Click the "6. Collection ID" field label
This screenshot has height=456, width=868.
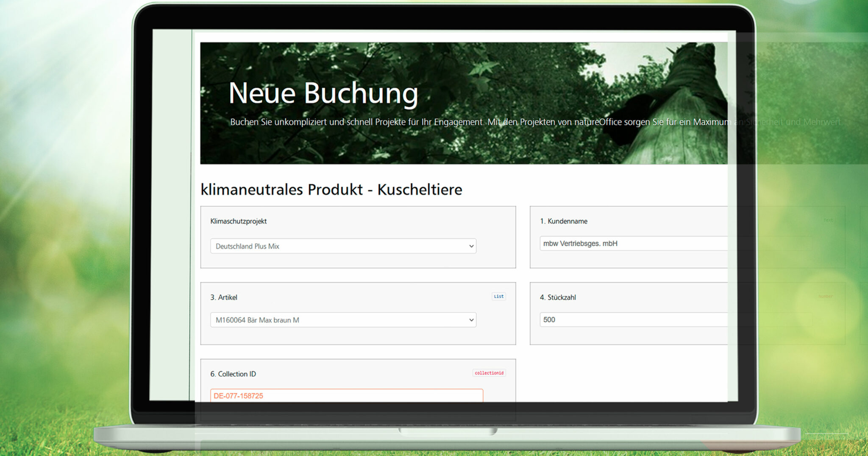[233, 374]
